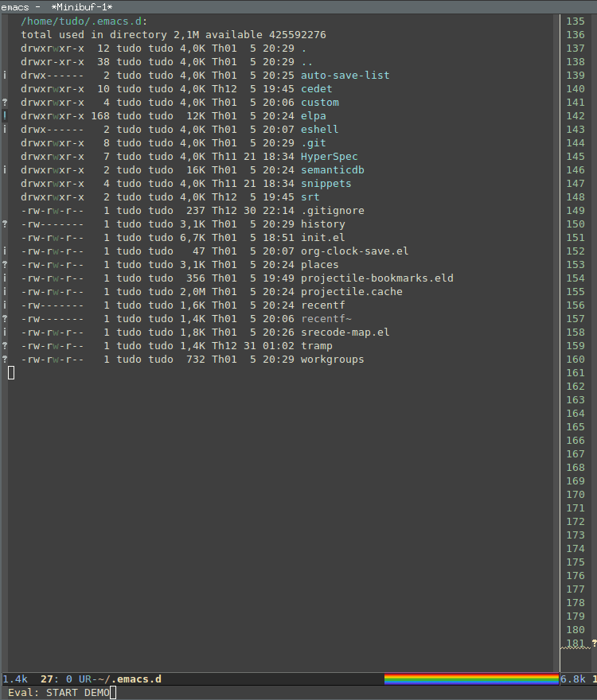Viewport: 597px width, 700px height.
Task: Select the workgroups file
Action: tap(333, 360)
